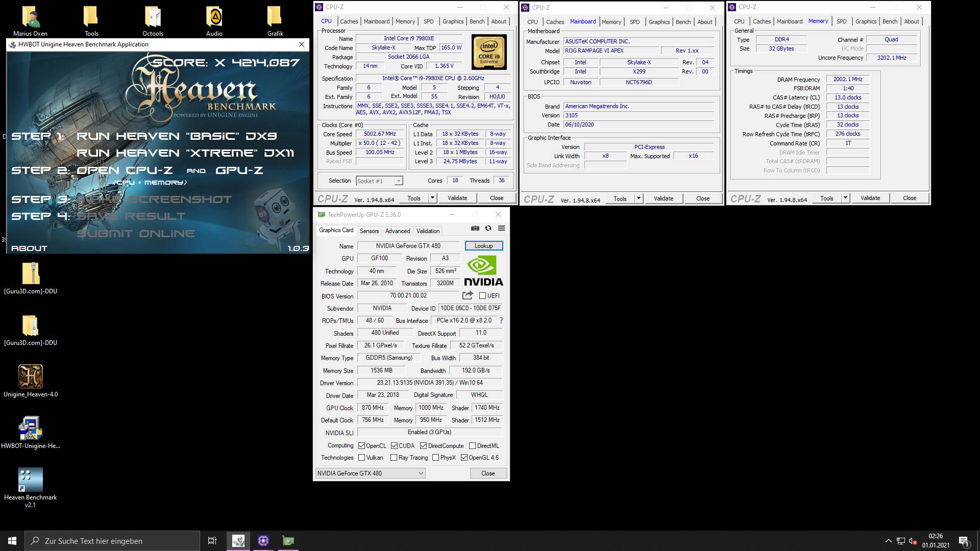
Task: Open the Socket #1 selection dropdown
Action: pos(379,181)
